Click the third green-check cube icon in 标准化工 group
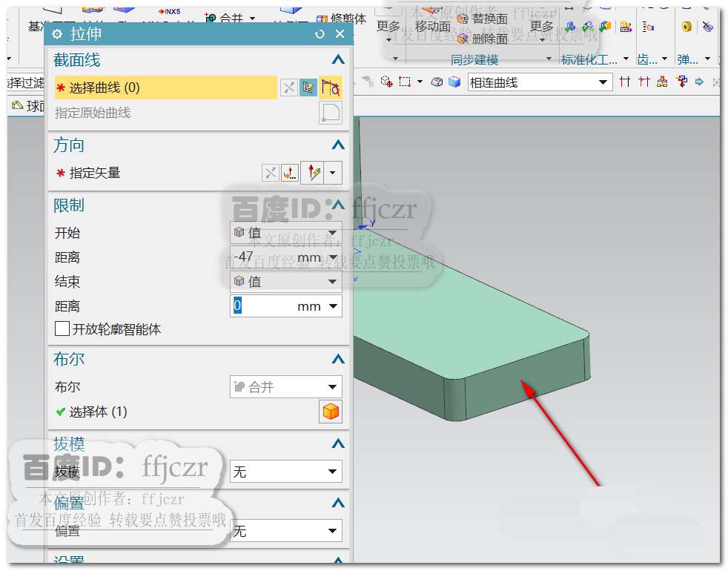Viewport: 728px width, 571px height. (x=604, y=27)
